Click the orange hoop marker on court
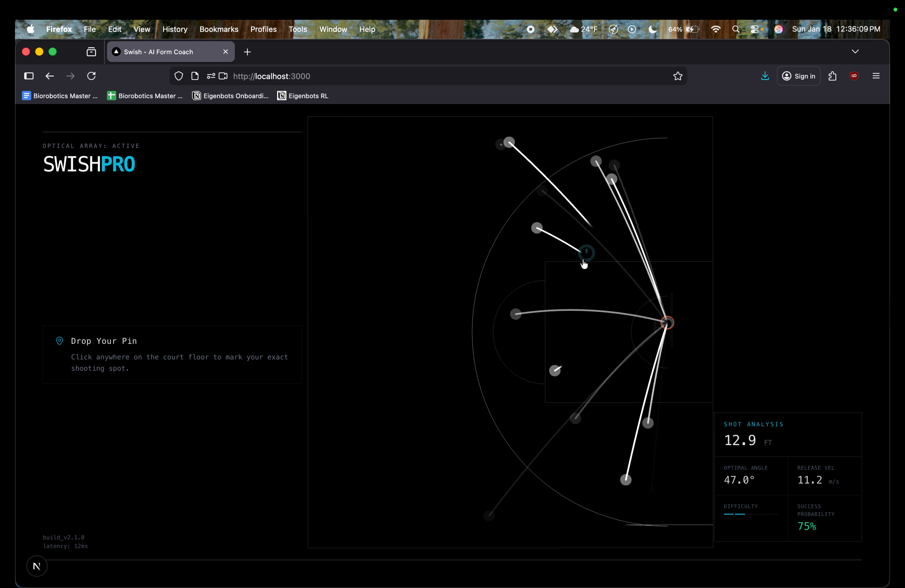905x588 pixels. point(667,322)
